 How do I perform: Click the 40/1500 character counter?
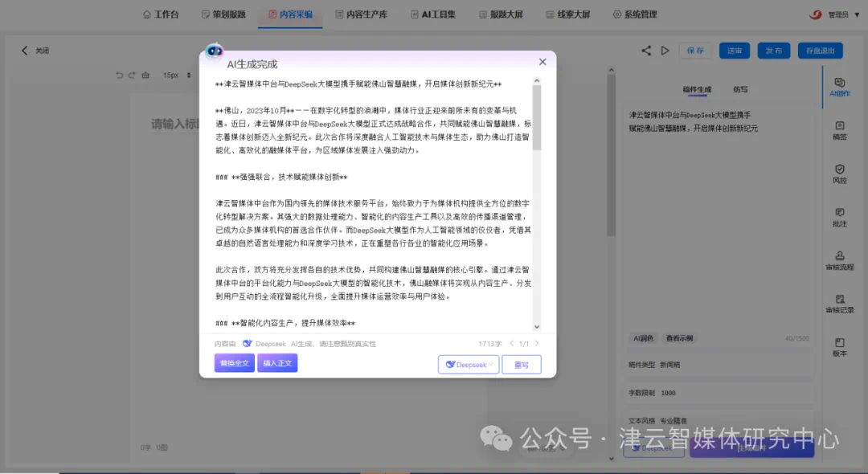coord(797,338)
